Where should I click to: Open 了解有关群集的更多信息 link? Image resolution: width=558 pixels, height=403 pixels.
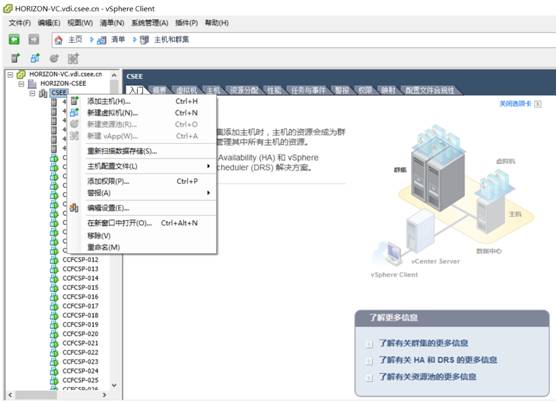coord(423,343)
